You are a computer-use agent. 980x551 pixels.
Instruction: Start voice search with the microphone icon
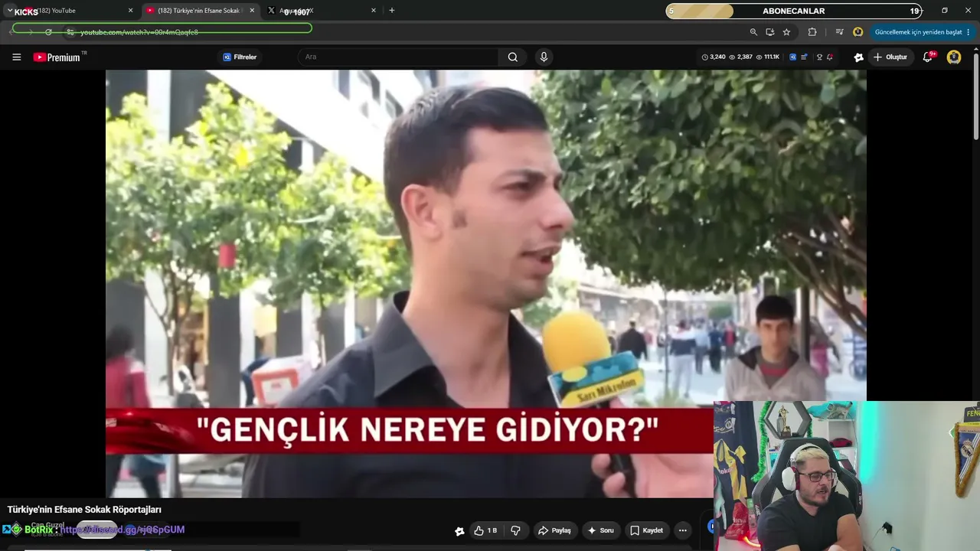click(x=544, y=57)
